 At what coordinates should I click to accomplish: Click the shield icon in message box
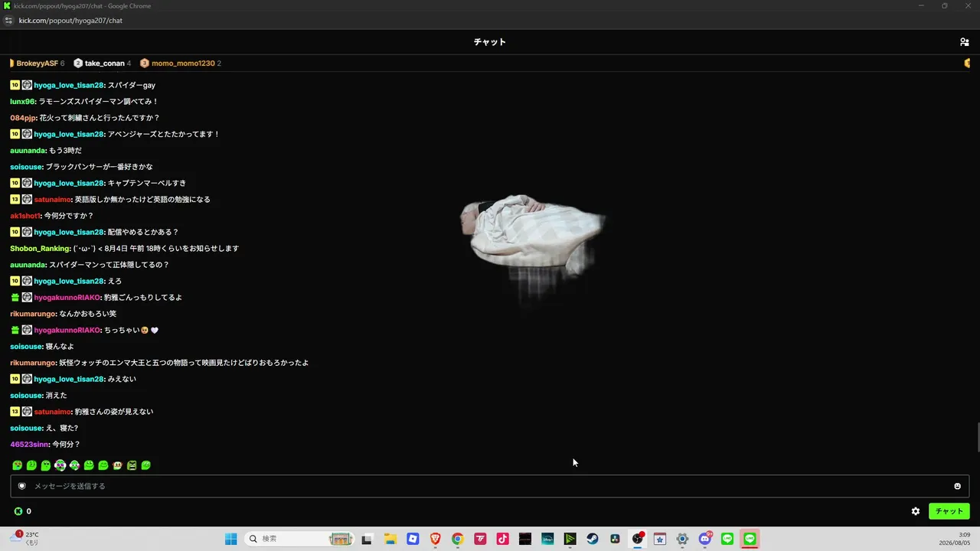pos(22,486)
